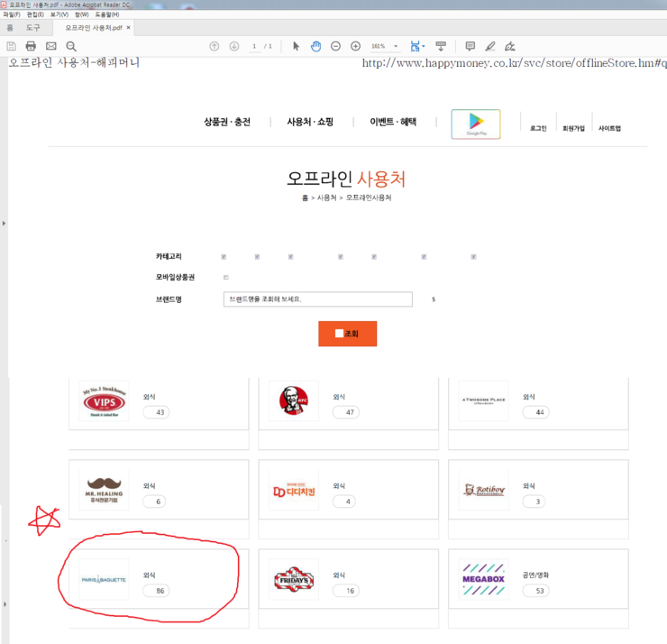Click the fit page width icon
This screenshot has height=644, width=667.
click(415, 46)
